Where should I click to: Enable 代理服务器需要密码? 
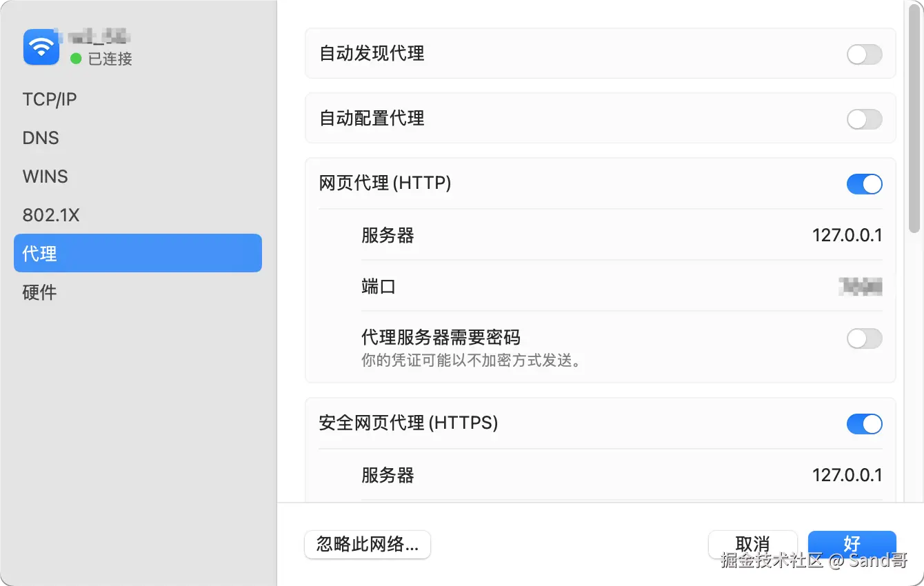point(864,339)
